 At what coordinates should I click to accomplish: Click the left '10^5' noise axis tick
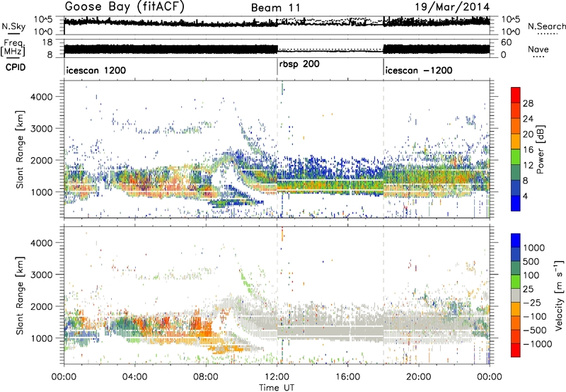click(x=44, y=19)
